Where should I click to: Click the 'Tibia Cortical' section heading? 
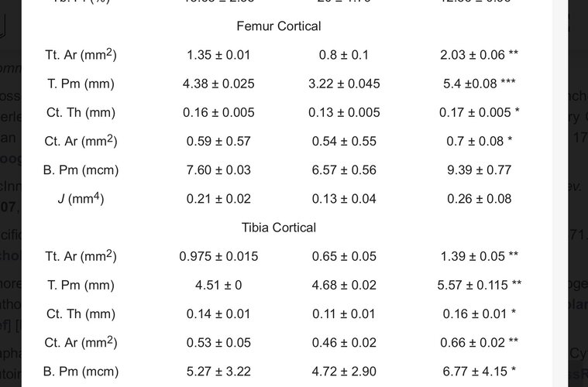pyautogui.click(x=279, y=228)
